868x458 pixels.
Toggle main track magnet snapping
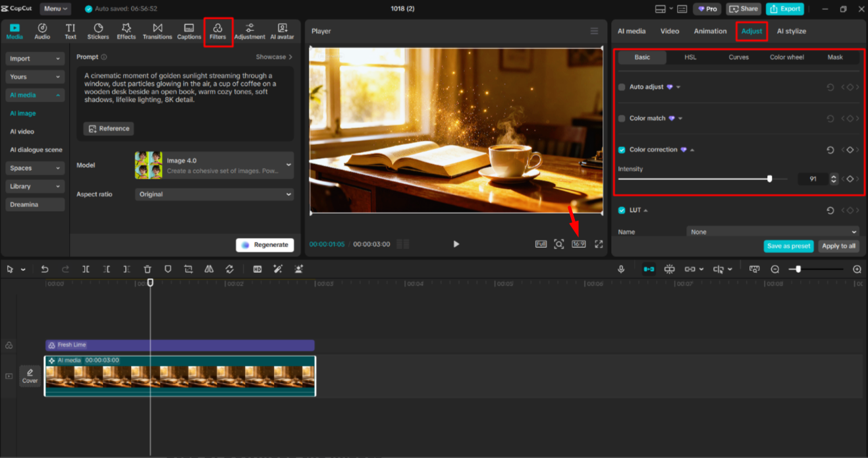[x=649, y=269]
